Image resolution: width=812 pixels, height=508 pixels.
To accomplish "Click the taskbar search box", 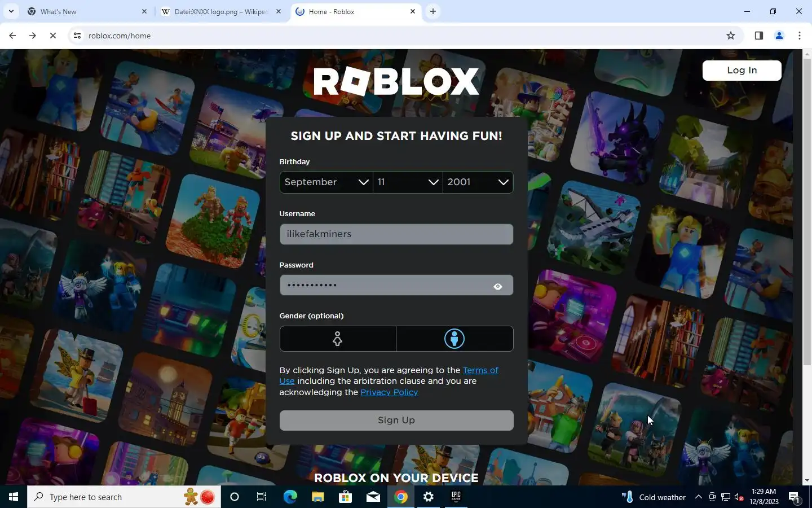I will [124, 497].
